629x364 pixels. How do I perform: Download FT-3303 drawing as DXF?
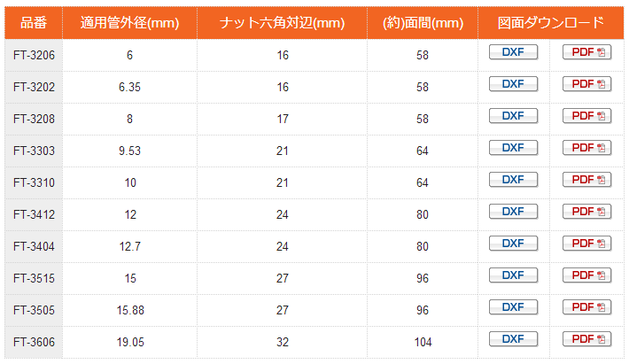[513, 148]
